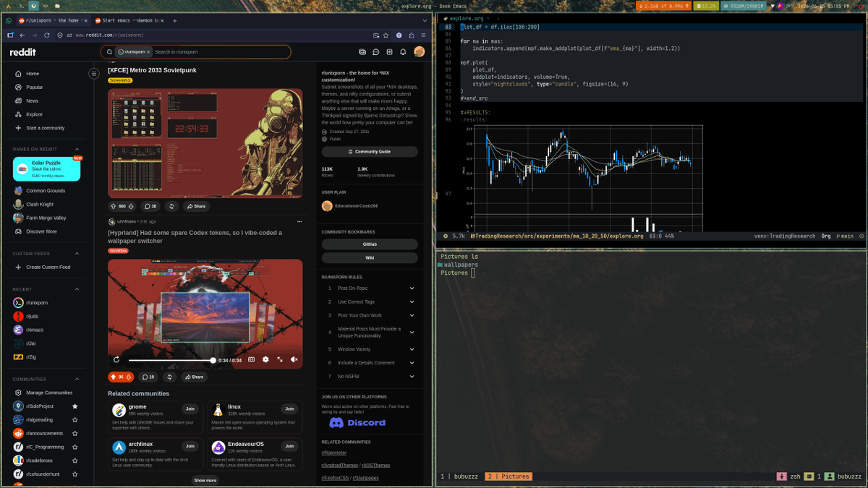Seek the video progress bar
Screen dimensions: 868x488
[171, 360]
